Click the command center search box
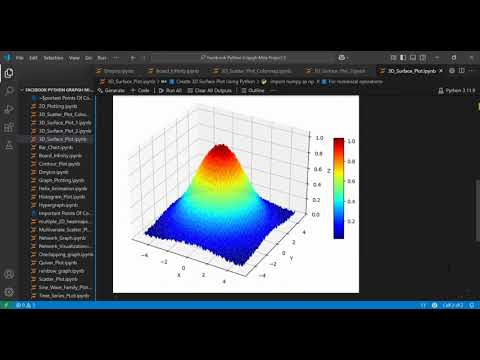The height and width of the screenshot is (360, 480). click(243, 58)
